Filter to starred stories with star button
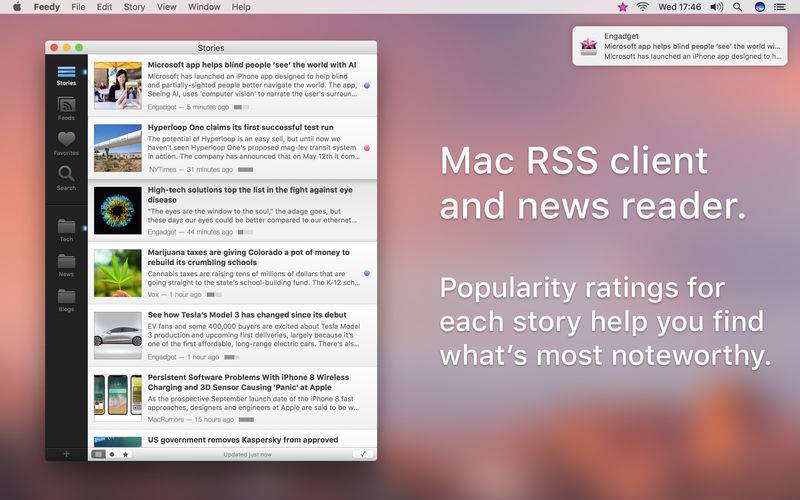Screen dimensions: 800x500 (x=126, y=454)
